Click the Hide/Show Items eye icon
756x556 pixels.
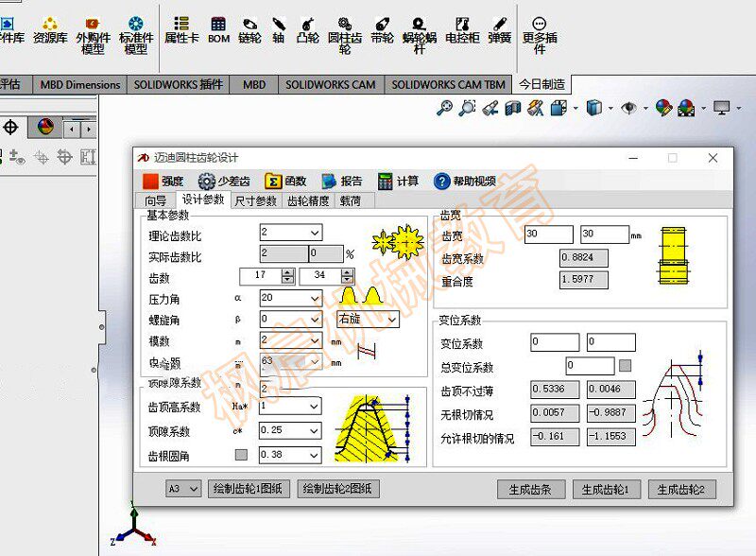coord(628,108)
